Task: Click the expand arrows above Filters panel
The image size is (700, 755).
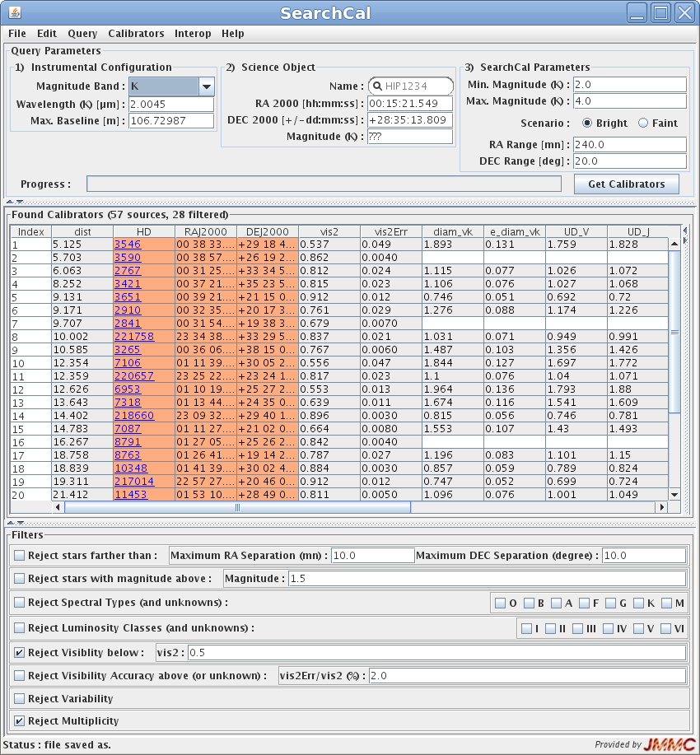Action: pos(15,523)
